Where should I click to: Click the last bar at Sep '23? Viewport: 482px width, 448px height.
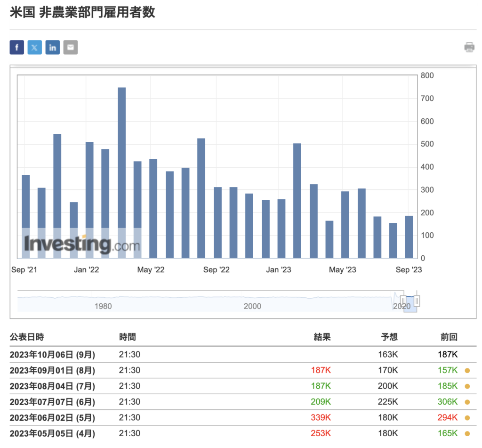pyautogui.click(x=409, y=237)
